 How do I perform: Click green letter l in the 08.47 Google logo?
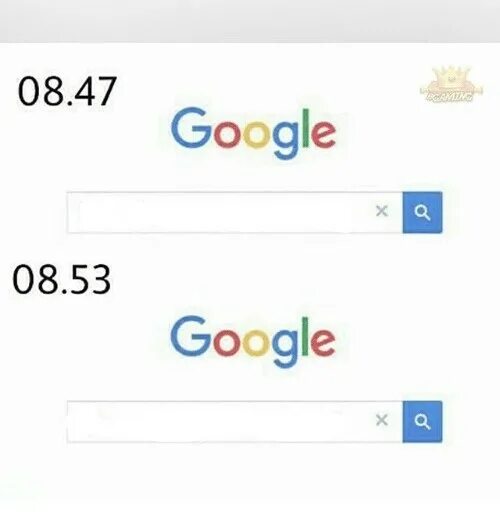(x=306, y=128)
